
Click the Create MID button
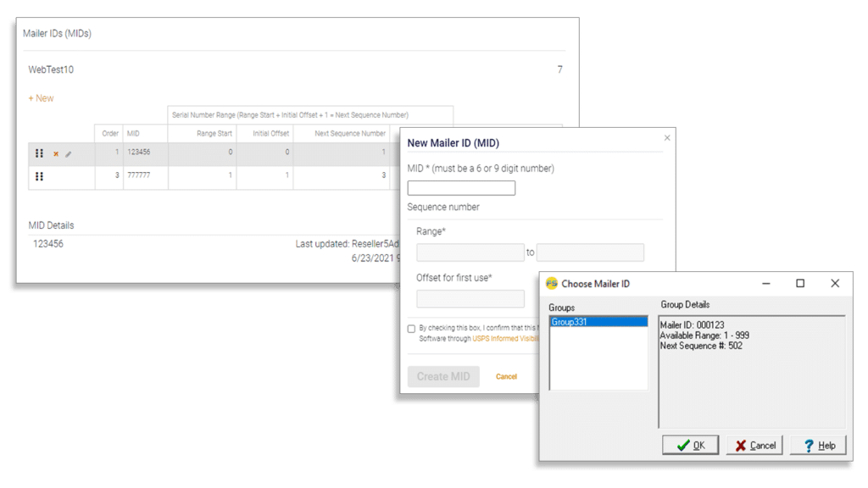click(x=443, y=376)
